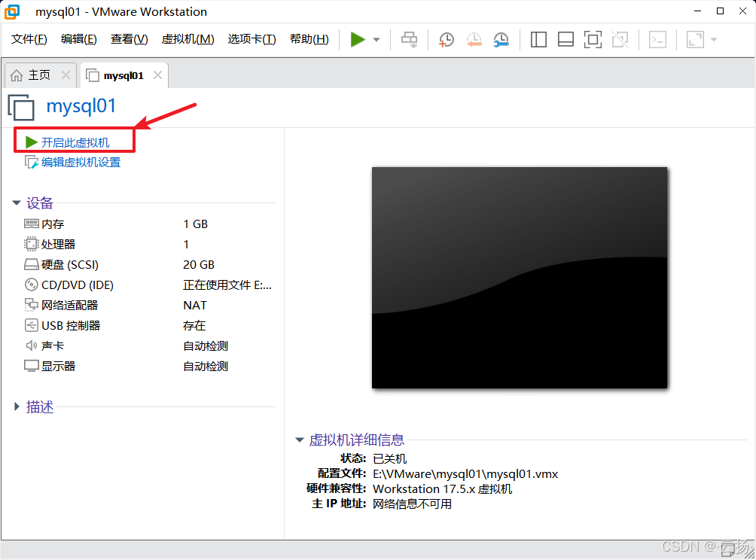Click the Unity mode toolbar icon
756x560 pixels.
620,40
